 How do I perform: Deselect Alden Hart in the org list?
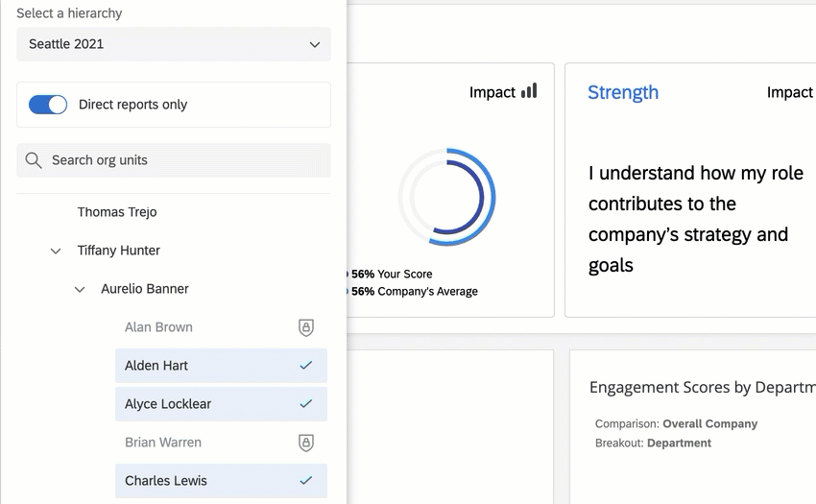click(156, 366)
